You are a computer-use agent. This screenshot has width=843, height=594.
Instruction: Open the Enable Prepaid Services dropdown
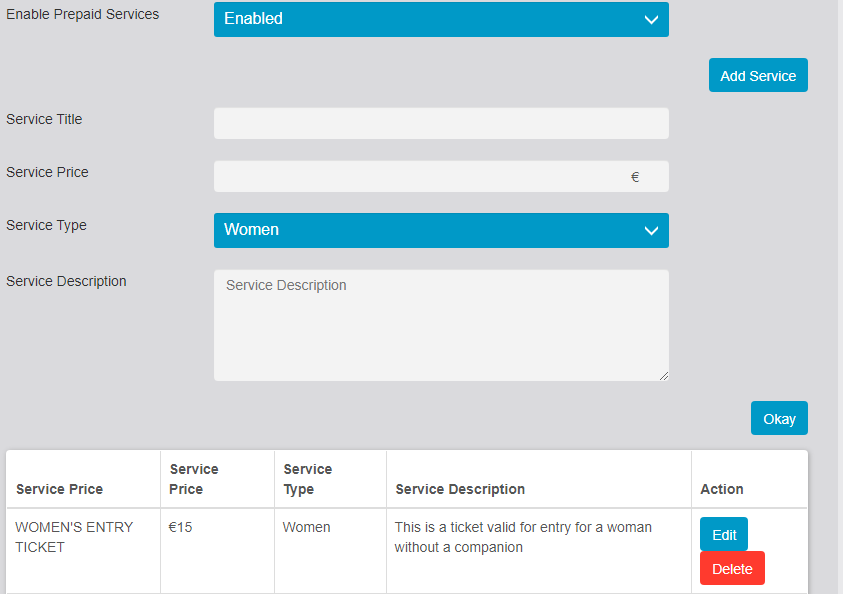point(440,19)
